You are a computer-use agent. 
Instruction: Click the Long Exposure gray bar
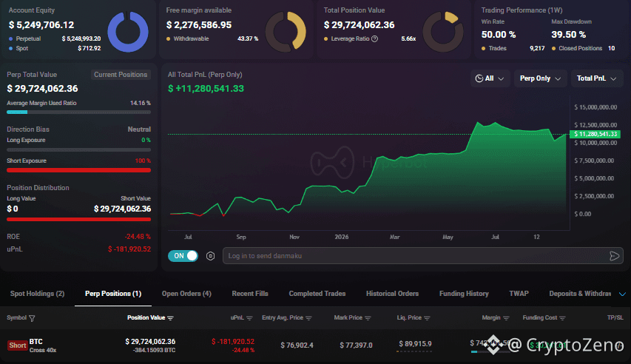(79, 149)
